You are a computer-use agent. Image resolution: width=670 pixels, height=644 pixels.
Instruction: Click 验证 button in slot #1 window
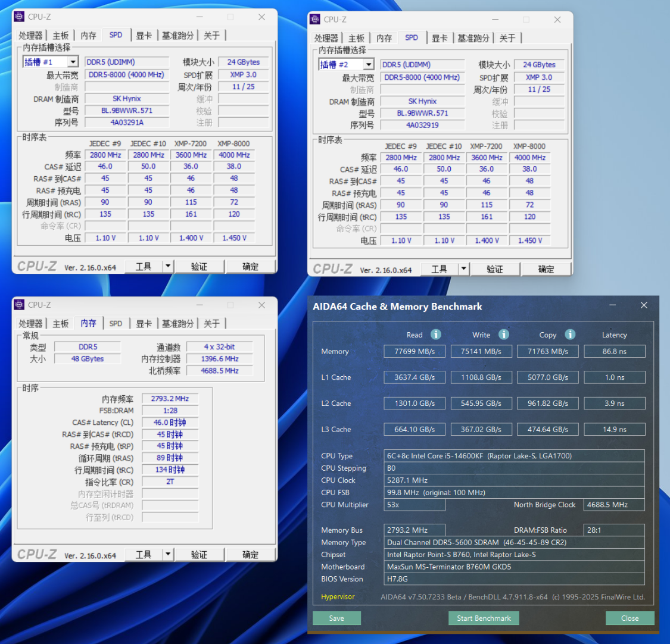tap(199, 267)
